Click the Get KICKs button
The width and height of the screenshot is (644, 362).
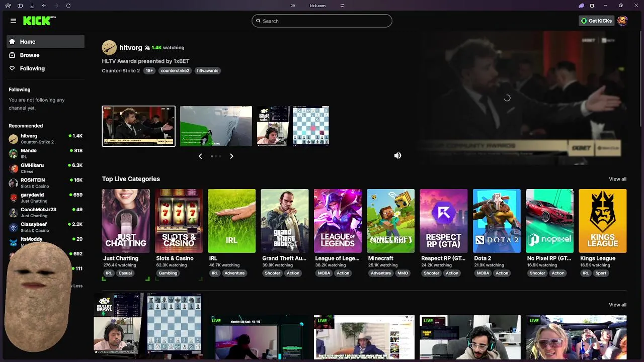point(596,21)
